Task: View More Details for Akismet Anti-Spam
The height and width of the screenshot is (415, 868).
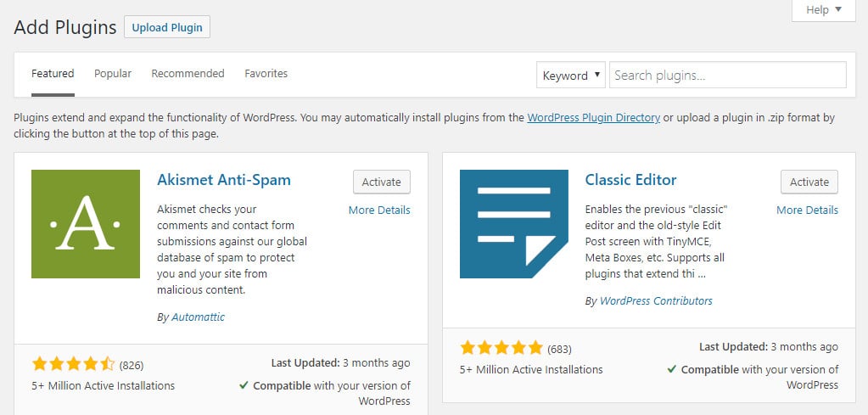Action: (x=379, y=210)
